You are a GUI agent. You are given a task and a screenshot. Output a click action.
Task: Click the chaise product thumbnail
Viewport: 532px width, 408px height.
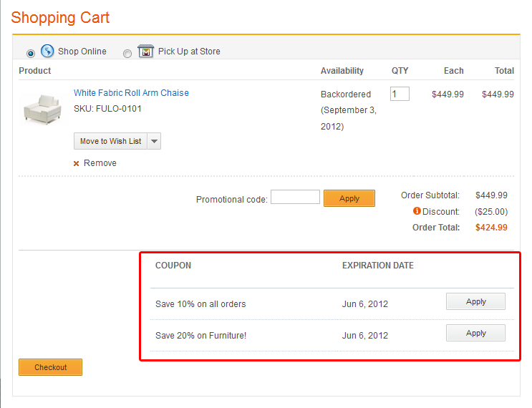pos(43,110)
